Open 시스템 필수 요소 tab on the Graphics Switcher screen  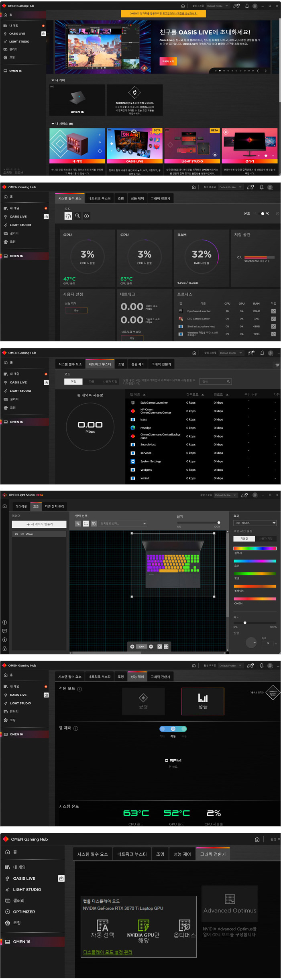pyautogui.click(x=93, y=854)
